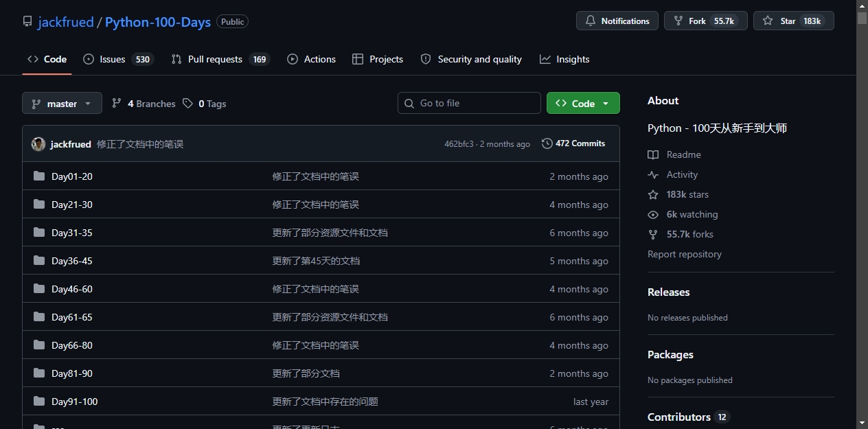Viewport: 868px width, 429px height.
Task: Click the eye icon next to watching
Action: [653, 214]
